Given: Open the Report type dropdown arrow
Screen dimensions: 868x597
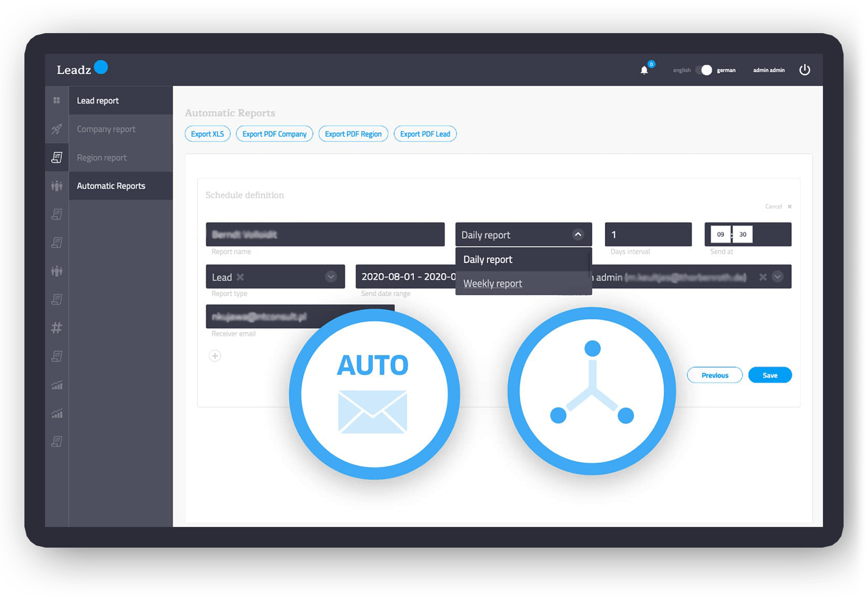Looking at the screenshot, I should click(330, 277).
